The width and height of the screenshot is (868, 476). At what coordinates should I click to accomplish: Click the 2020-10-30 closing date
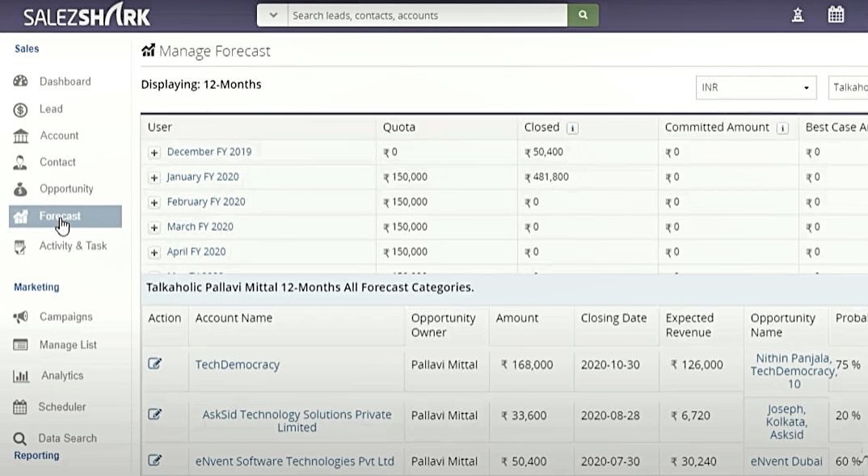click(x=610, y=364)
